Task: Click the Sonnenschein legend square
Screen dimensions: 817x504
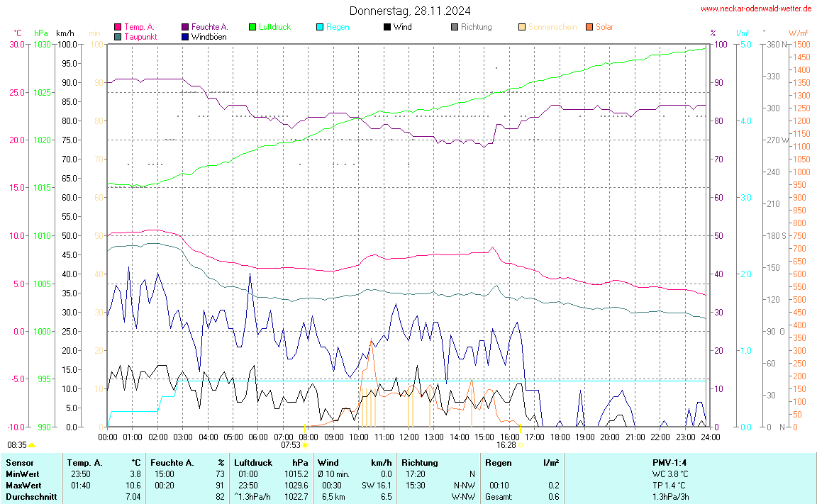Action: (x=522, y=27)
